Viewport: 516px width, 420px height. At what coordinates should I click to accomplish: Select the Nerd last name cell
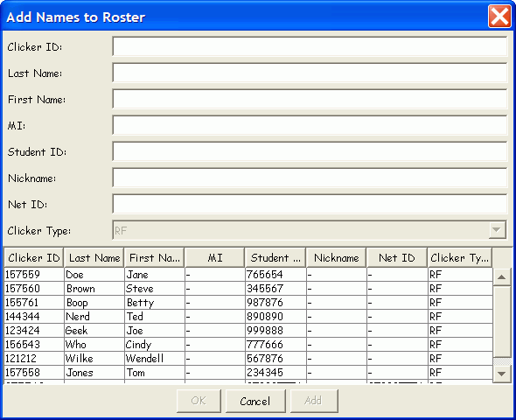(x=94, y=317)
